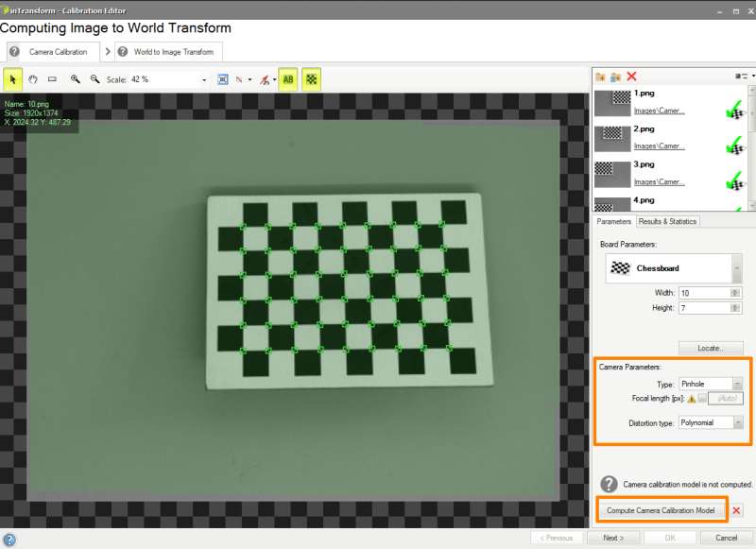
Task: Zoom out of the image view
Action: (x=95, y=79)
